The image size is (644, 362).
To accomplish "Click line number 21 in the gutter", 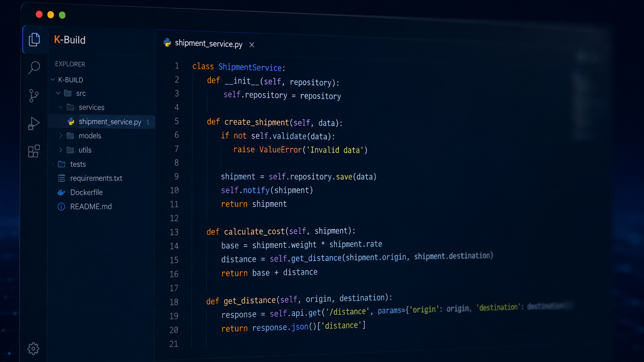I will click(x=174, y=344).
